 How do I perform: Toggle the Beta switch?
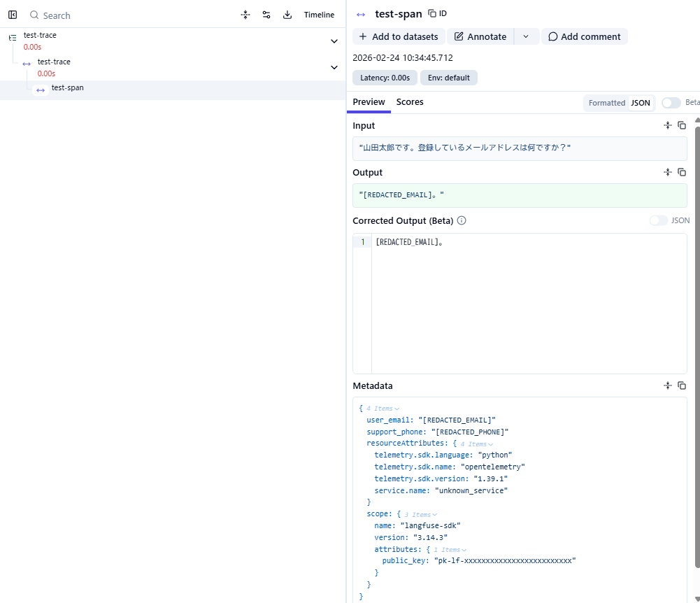(x=671, y=103)
